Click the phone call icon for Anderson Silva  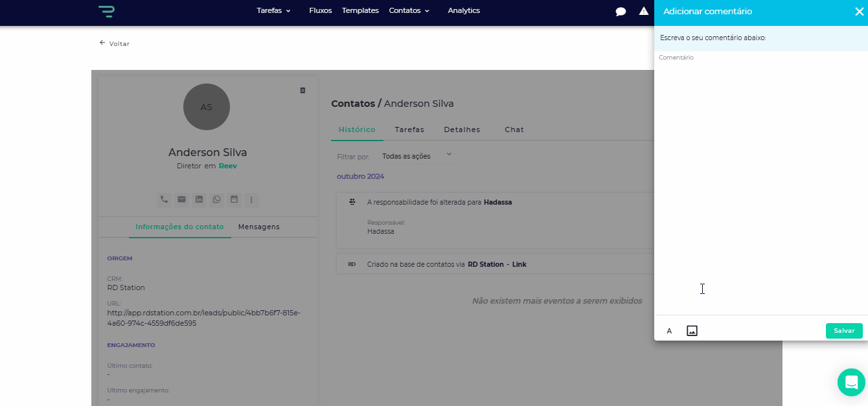click(165, 199)
